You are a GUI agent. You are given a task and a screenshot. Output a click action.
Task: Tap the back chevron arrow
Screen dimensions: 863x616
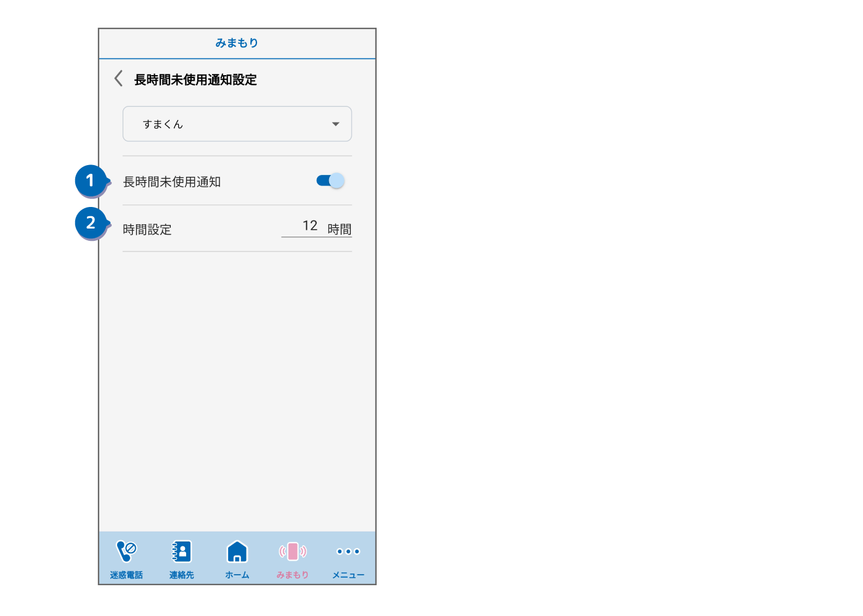118,79
